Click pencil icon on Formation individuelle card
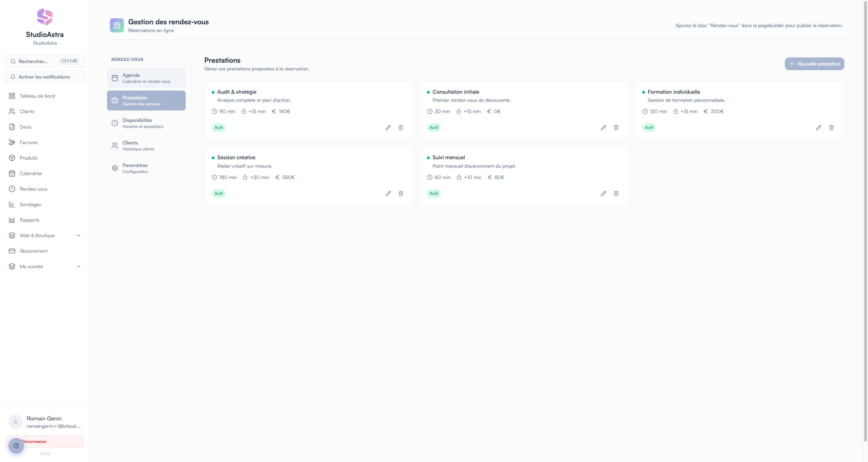Viewport: 868px width, 462px height. point(818,128)
